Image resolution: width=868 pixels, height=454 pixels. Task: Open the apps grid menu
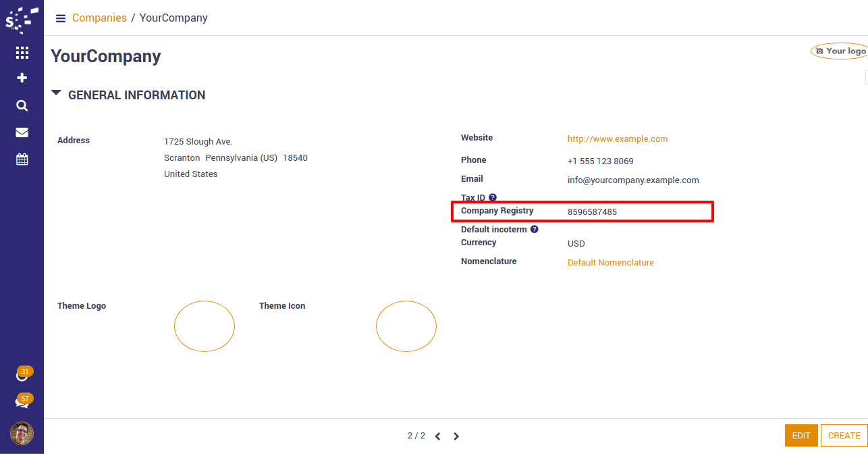(x=22, y=52)
